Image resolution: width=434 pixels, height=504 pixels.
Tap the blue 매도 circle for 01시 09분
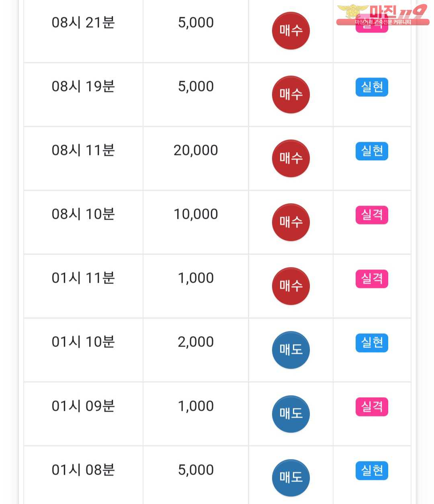[291, 414]
